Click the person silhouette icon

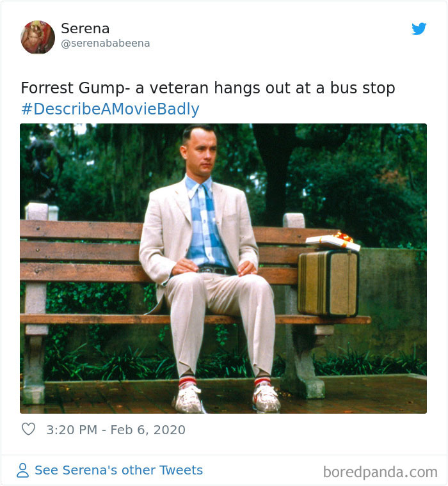pyautogui.click(x=22, y=470)
